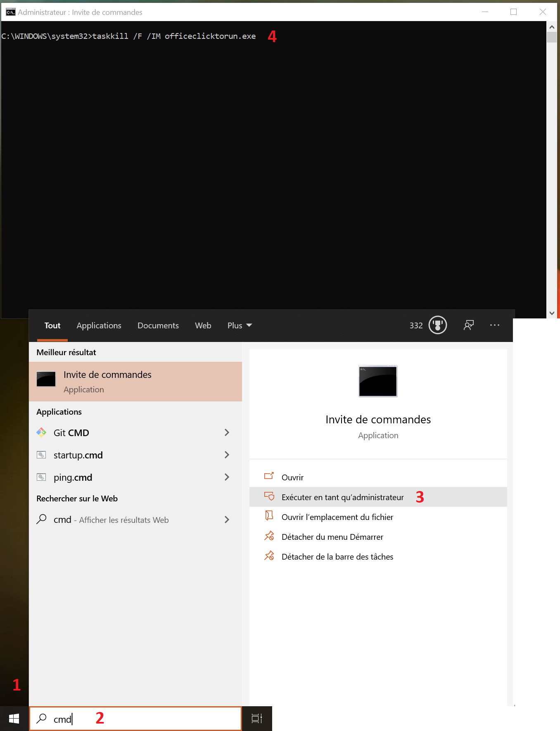Click the command prompt title bar icon
Image resolution: width=560 pixels, height=731 pixels.
tap(10, 12)
